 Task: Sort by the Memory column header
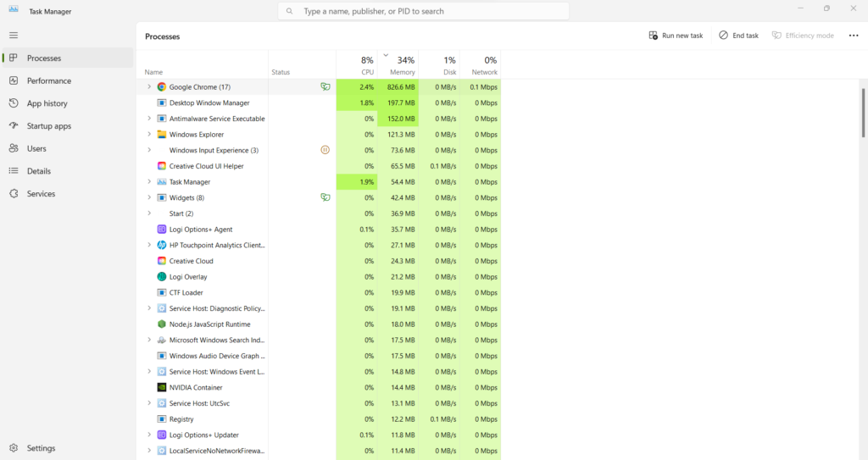(x=398, y=64)
